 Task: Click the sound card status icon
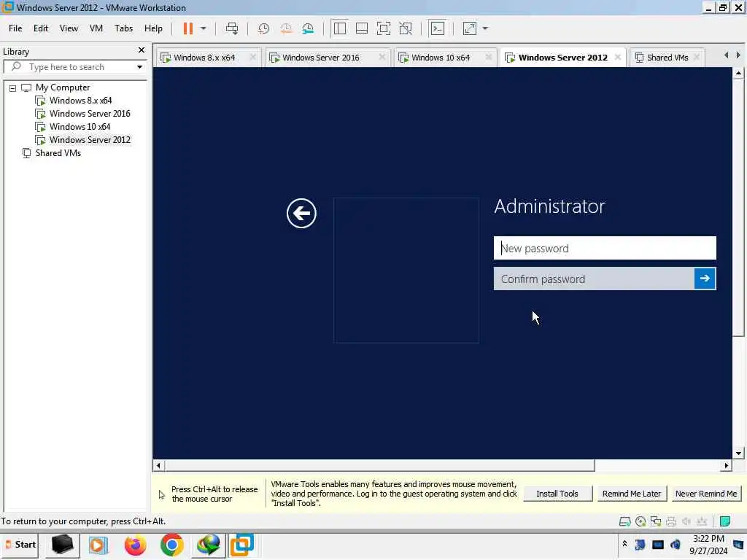(x=686, y=521)
